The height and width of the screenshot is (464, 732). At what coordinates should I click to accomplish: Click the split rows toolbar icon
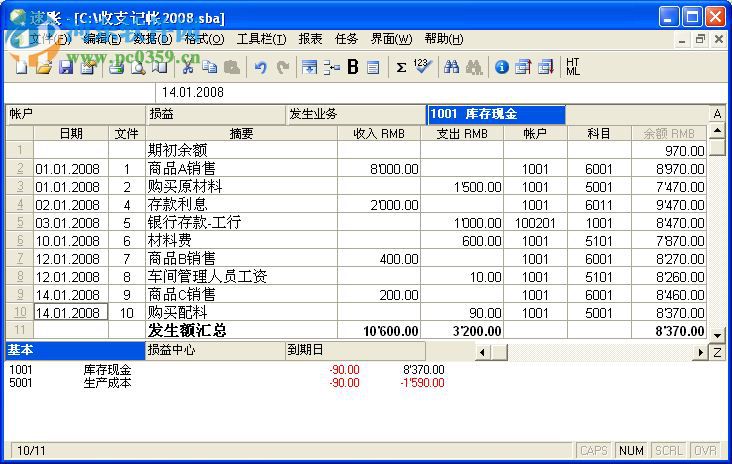(331, 67)
